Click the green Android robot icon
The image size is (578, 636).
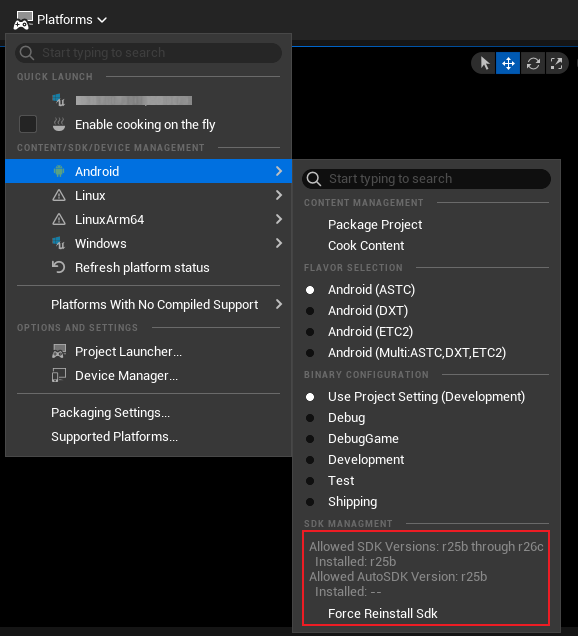(59, 171)
